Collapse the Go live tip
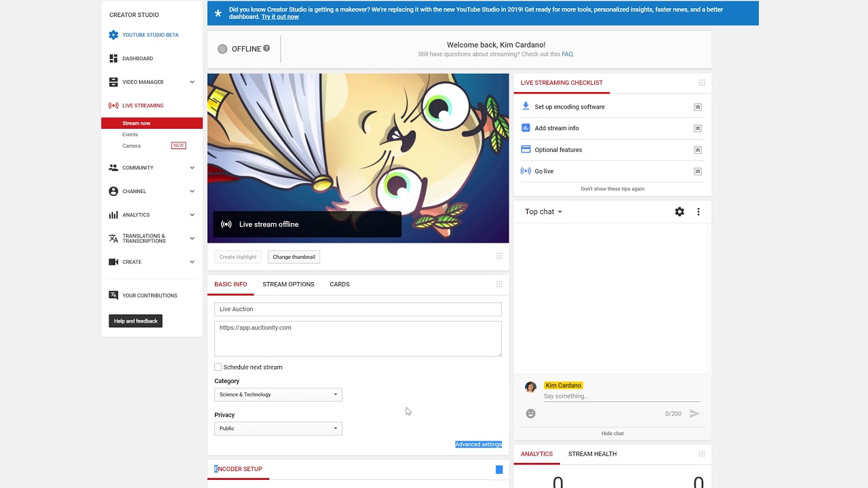 (698, 171)
